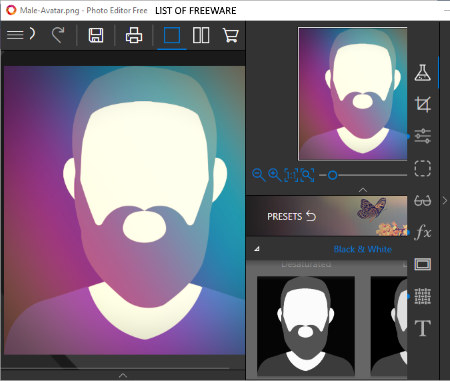The width and height of the screenshot is (450, 381).
Task: Click the redo arrow icon
Action: tap(58, 35)
